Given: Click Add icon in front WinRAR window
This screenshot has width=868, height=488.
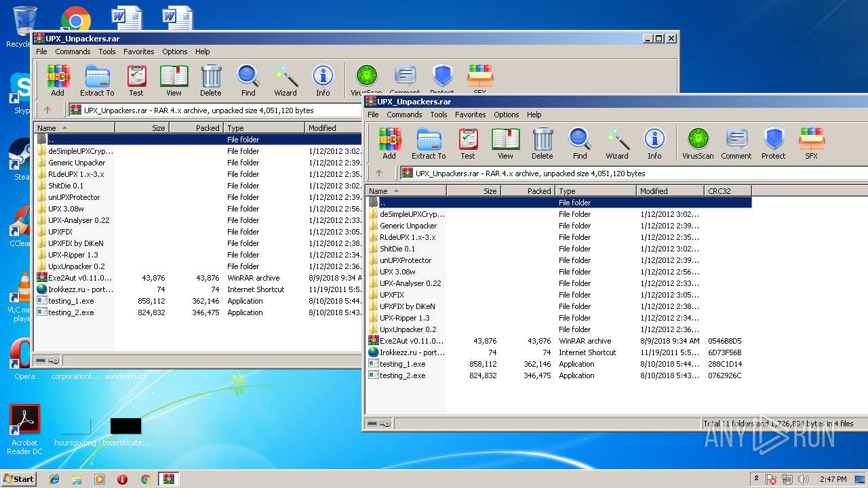Looking at the screenshot, I should pos(389,144).
